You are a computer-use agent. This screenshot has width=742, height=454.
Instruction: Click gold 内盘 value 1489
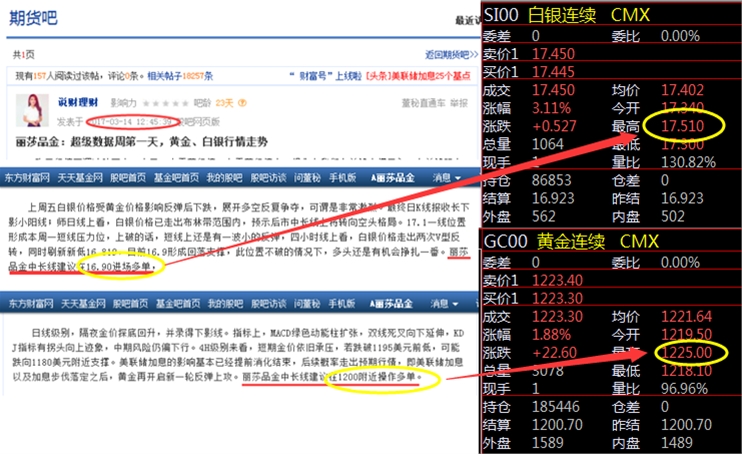(677, 443)
